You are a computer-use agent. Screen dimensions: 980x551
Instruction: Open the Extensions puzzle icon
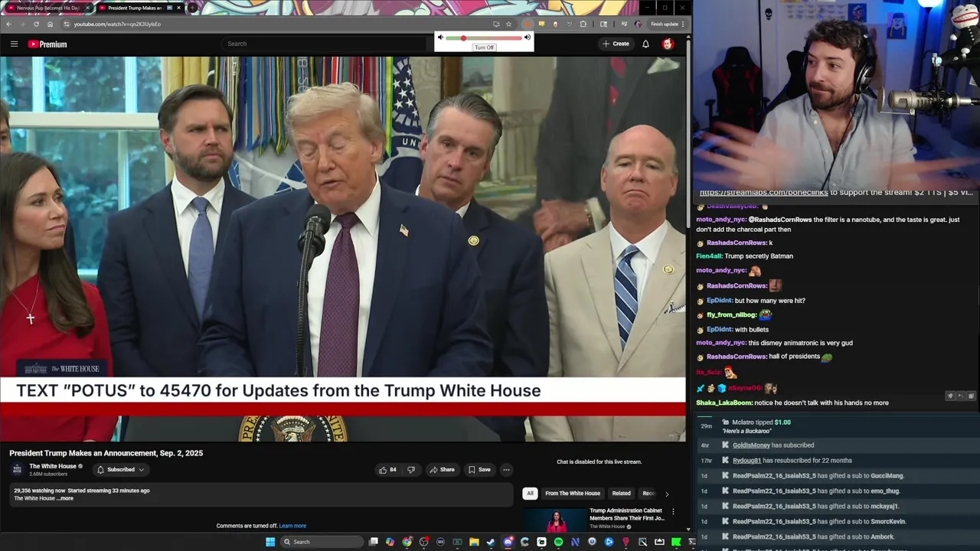[x=583, y=24]
